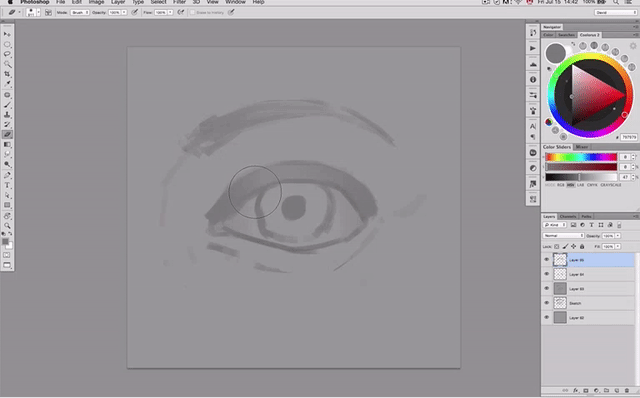Switch to the Mixer tab

pyautogui.click(x=582, y=147)
